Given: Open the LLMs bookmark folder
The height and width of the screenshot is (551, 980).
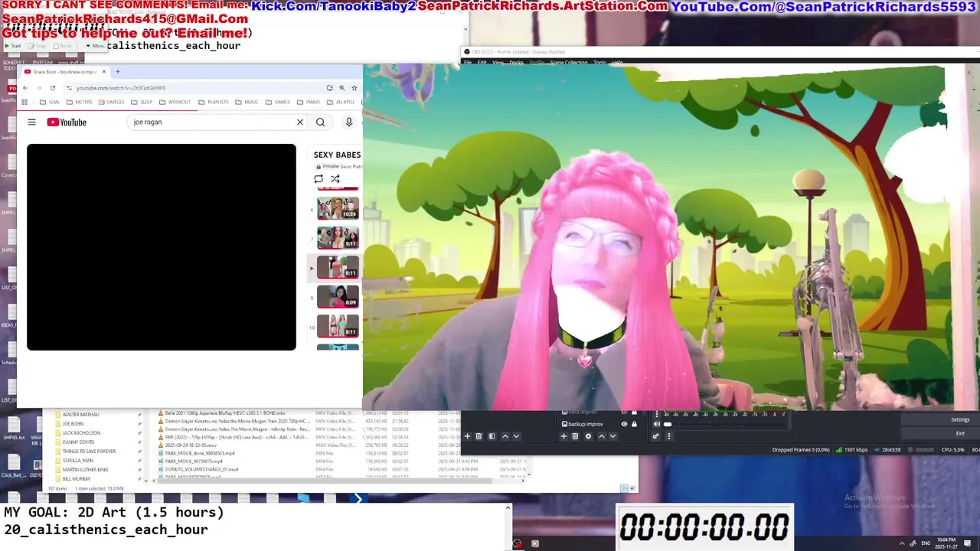Looking at the screenshot, I should [49, 102].
